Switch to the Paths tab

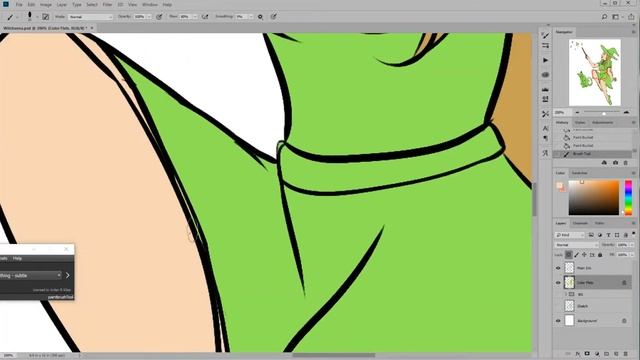599,223
